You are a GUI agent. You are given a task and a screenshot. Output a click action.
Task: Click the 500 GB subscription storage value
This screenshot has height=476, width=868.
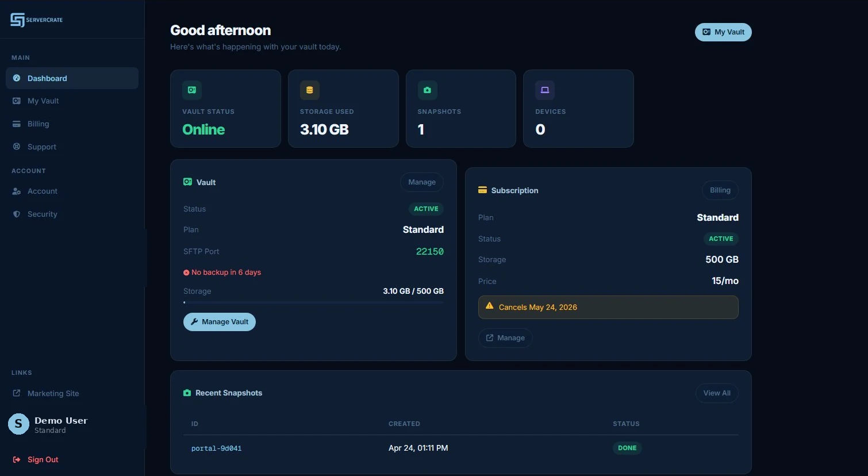click(722, 259)
